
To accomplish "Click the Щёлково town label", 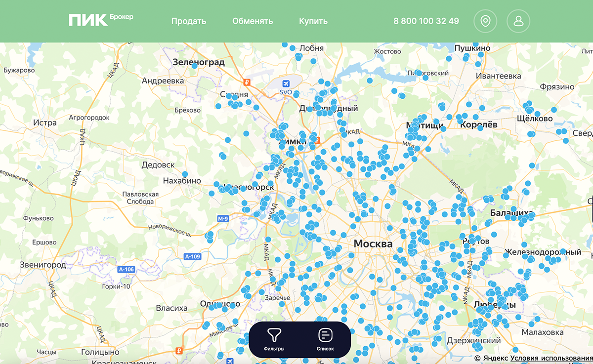I will pyautogui.click(x=534, y=119).
